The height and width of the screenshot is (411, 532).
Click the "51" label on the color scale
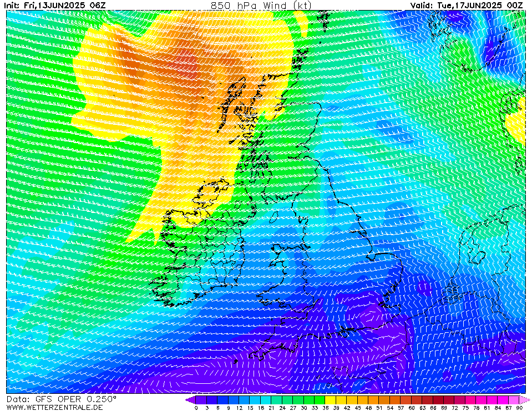click(x=379, y=408)
